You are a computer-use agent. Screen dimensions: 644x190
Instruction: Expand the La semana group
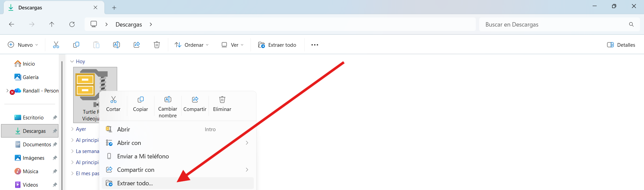pyautogui.click(x=72, y=151)
